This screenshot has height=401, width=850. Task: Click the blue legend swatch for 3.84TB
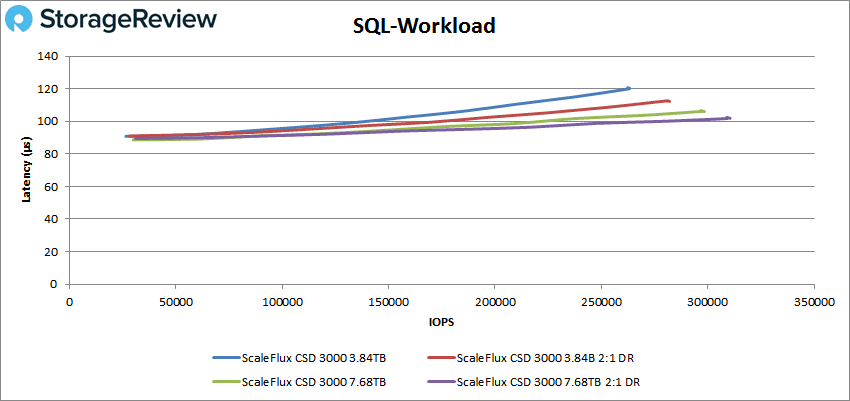point(226,358)
